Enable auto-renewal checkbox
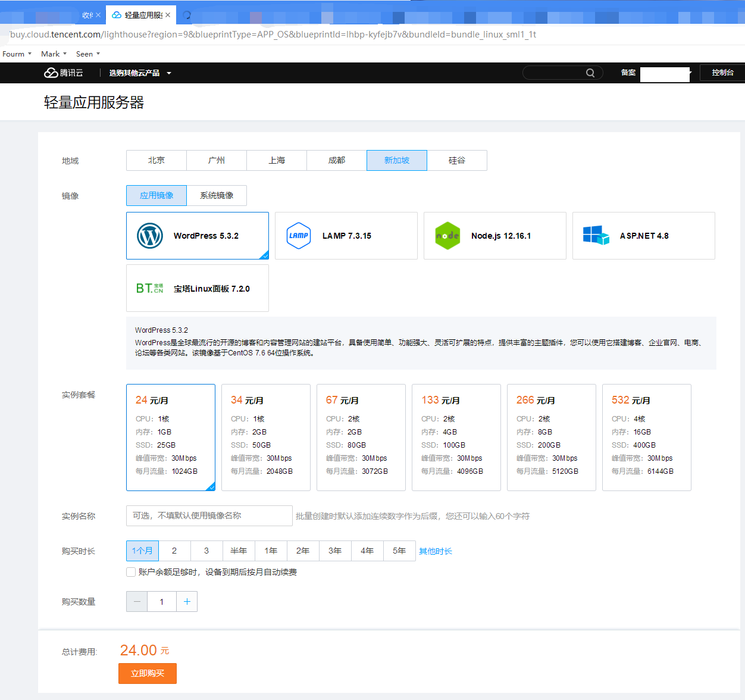Image resolution: width=745 pixels, height=700 pixels. pyautogui.click(x=131, y=572)
